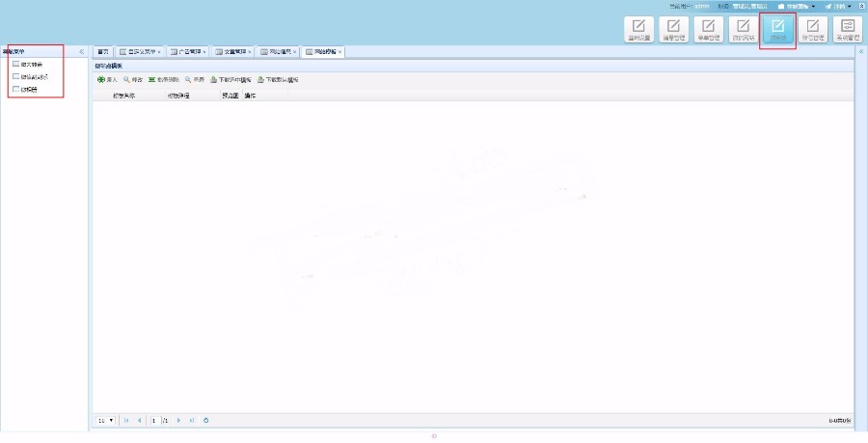This screenshot has height=443, width=868.
Task: Switch to the 网站模板 tab
Action: coord(324,51)
